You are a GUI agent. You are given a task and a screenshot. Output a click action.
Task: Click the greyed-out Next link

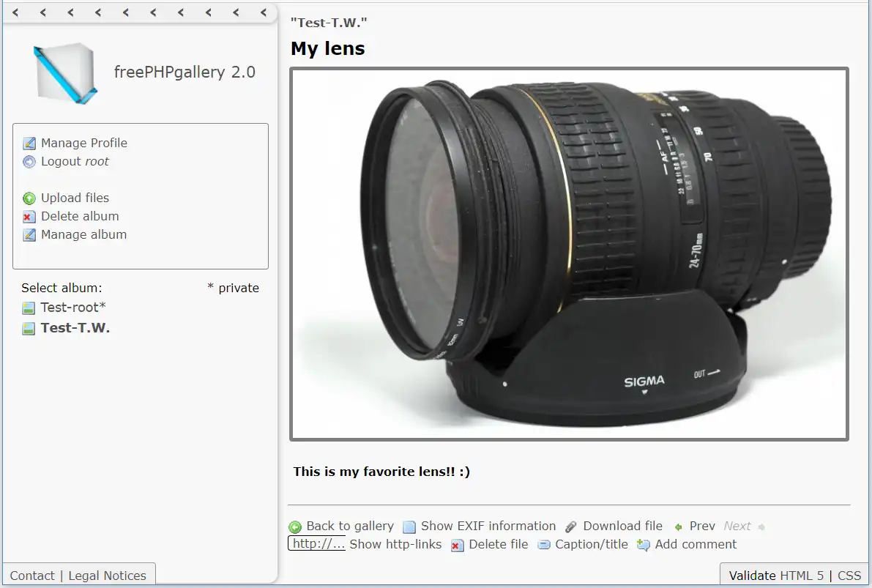pyautogui.click(x=737, y=526)
